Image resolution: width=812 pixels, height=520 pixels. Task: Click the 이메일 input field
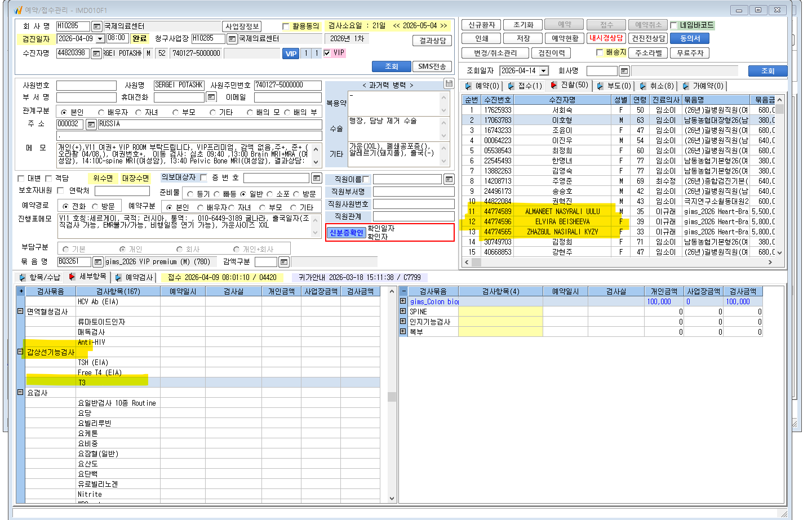[x=287, y=97]
